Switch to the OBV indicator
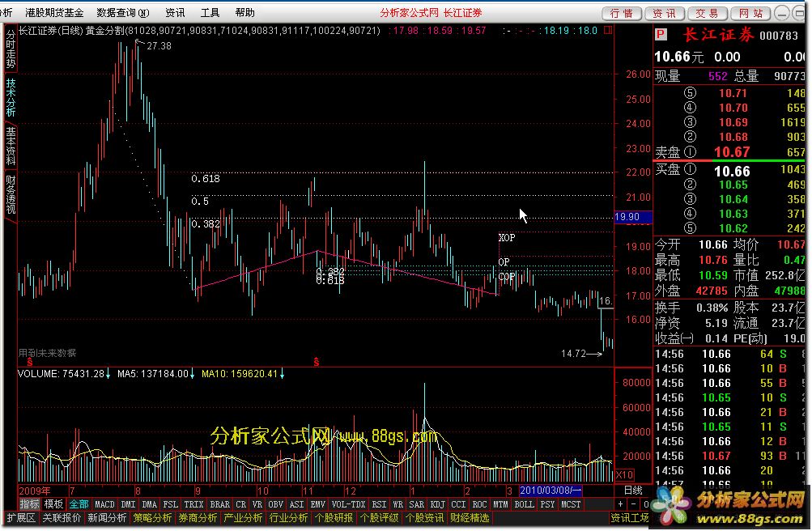Viewport: 812px width, 531px height. [x=275, y=504]
